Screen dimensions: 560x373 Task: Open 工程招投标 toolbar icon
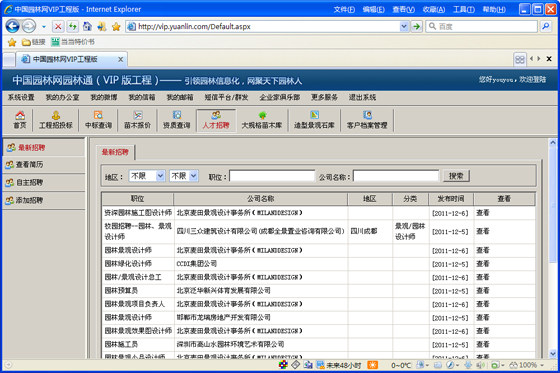(56, 120)
